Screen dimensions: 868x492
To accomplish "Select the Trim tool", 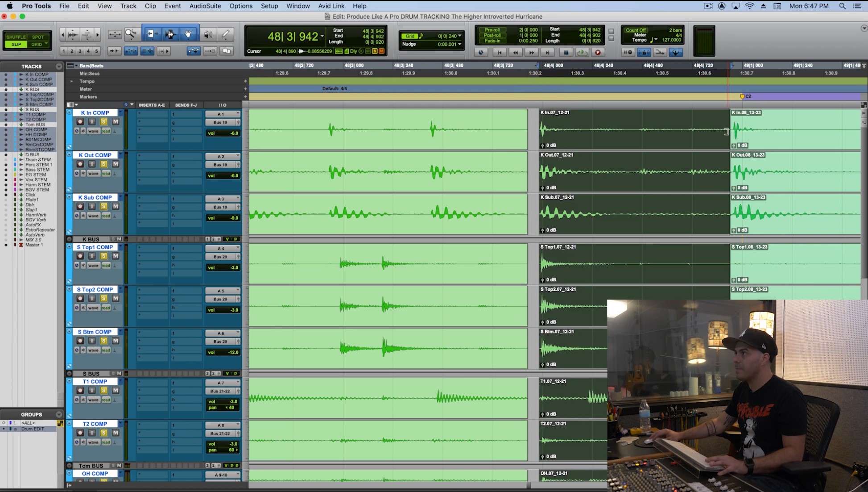I will point(152,34).
